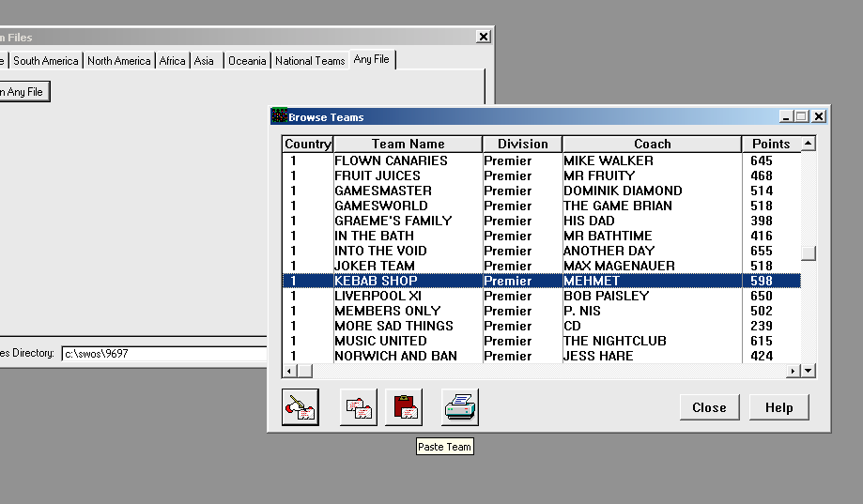
Task: Click the Points column header
Action: 770,144
